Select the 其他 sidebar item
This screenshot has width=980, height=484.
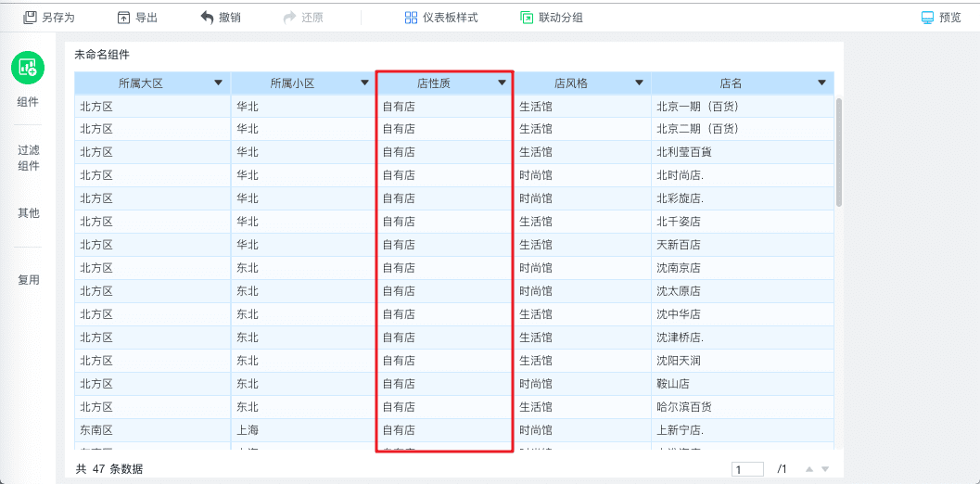pos(28,213)
